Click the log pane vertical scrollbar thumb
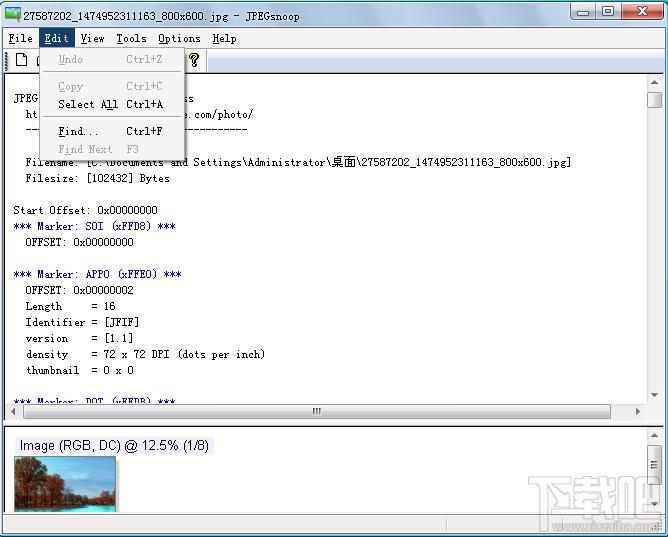Image resolution: width=668 pixels, height=537 pixels. click(654, 100)
